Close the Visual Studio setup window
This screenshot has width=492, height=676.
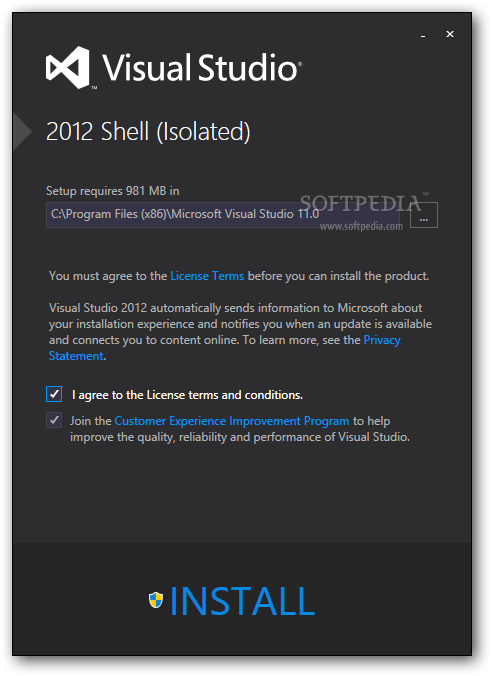click(x=450, y=34)
